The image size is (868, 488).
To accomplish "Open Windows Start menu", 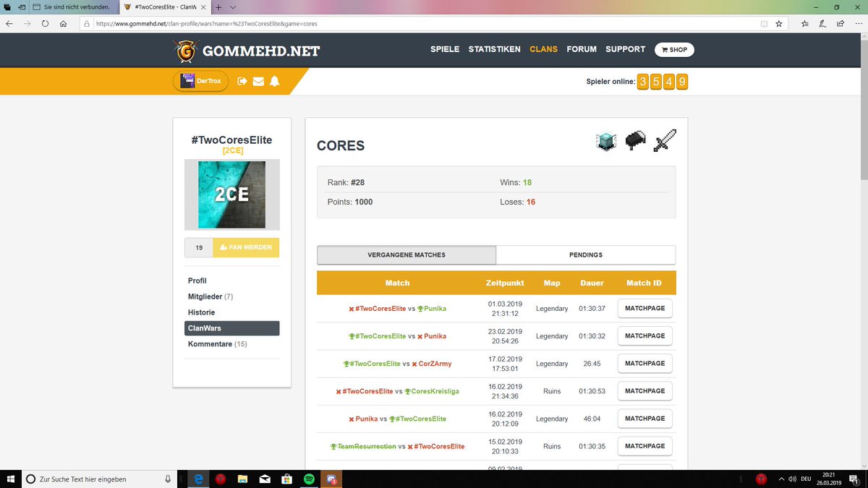I will click(x=10, y=479).
